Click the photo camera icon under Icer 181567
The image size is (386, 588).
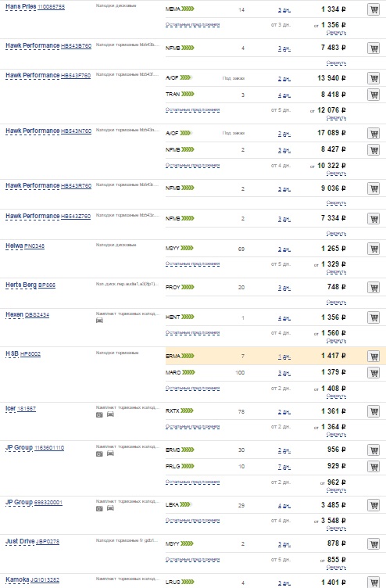tap(99, 414)
